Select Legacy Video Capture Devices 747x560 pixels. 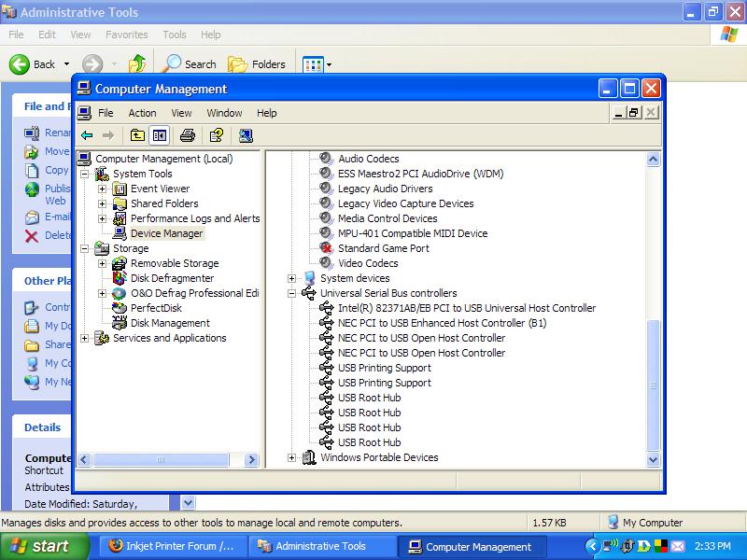click(406, 203)
